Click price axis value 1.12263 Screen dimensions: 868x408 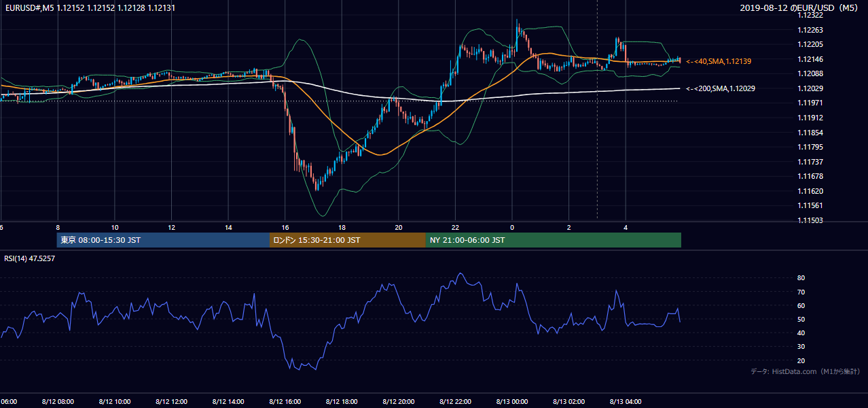click(x=810, y=30)
